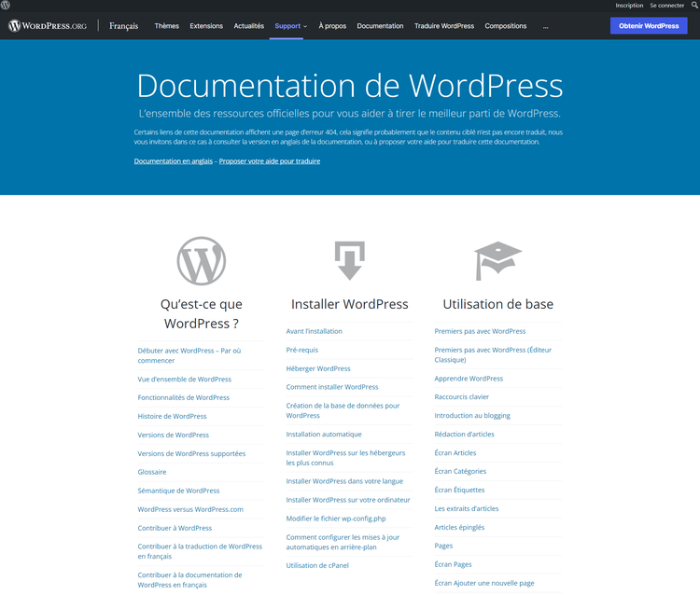Click Introduction au blogging

tap(472, 416)
